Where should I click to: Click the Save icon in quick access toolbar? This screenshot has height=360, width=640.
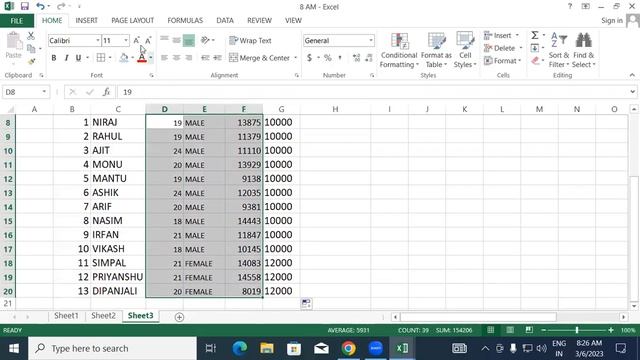(x=24, y=7)
